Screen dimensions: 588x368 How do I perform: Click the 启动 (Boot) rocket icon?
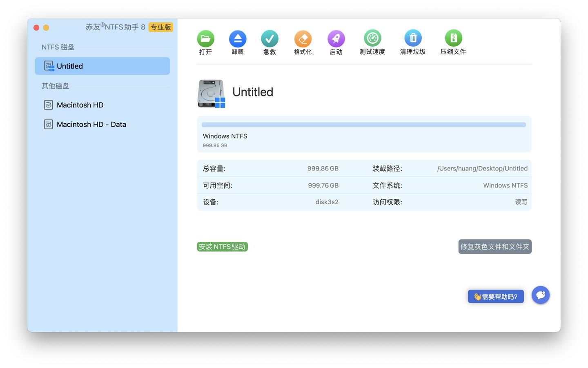336,42
